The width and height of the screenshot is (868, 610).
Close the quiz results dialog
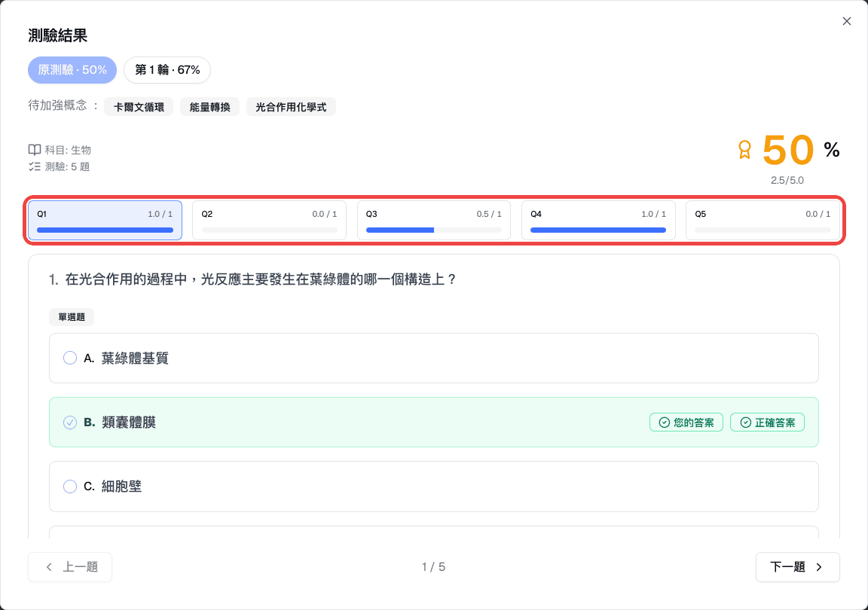pyautogui.click(x=846, y=21)
